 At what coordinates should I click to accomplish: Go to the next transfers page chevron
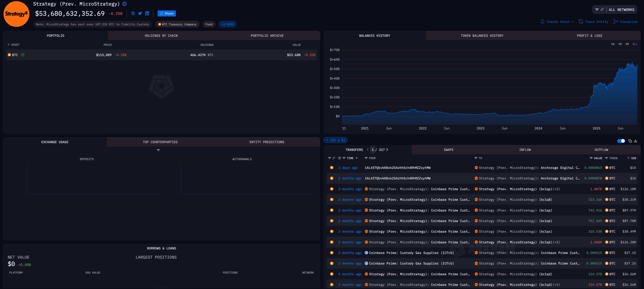point(387,150)
